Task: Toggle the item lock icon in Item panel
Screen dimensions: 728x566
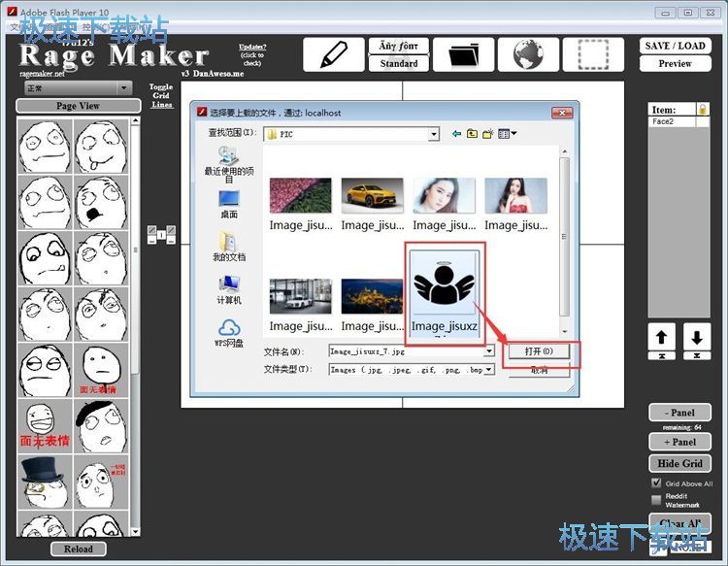Action: coord(703,110)
